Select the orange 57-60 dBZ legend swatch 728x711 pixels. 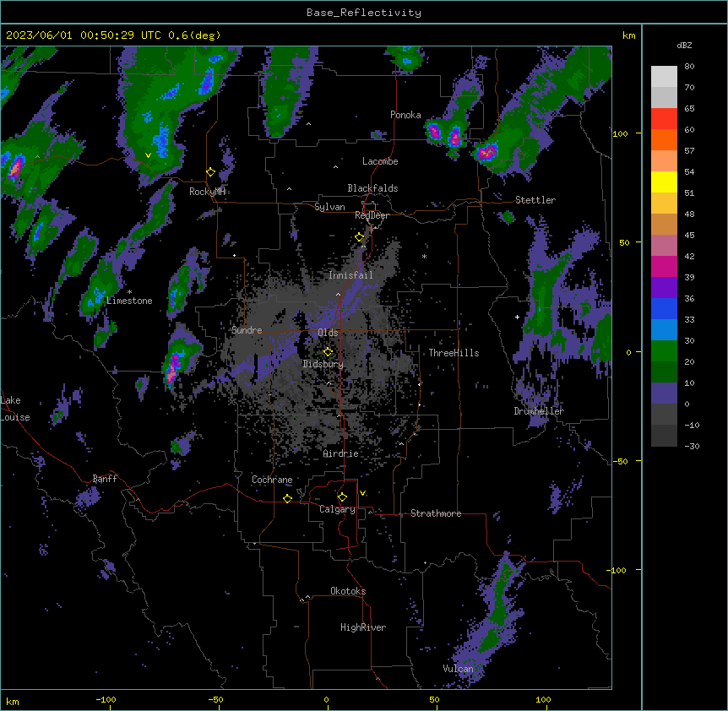[664, 139]
